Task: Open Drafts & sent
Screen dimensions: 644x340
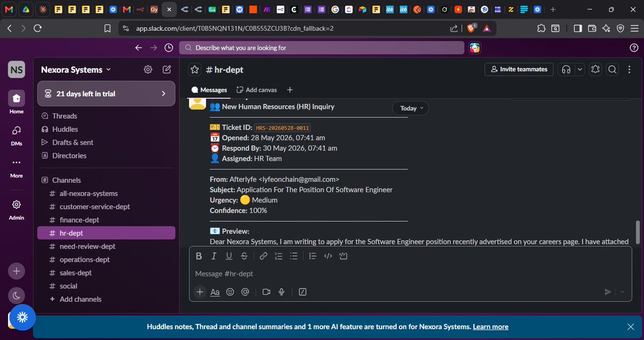Action: click(x=106, y=142)
